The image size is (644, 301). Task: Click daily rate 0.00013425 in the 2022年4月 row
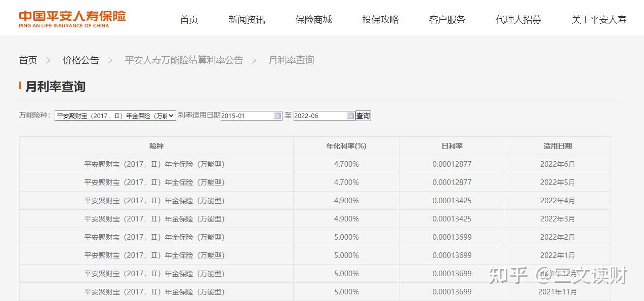pyautogui.click(x=452, y=201)
